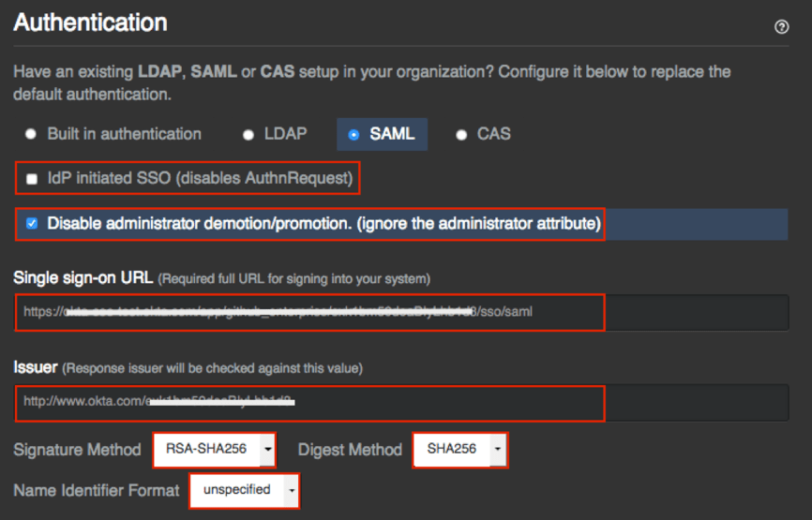Select the CAS radio option
Image resolution: width=812 pixels, height=520 pixels.
click(x=461, y=135)
